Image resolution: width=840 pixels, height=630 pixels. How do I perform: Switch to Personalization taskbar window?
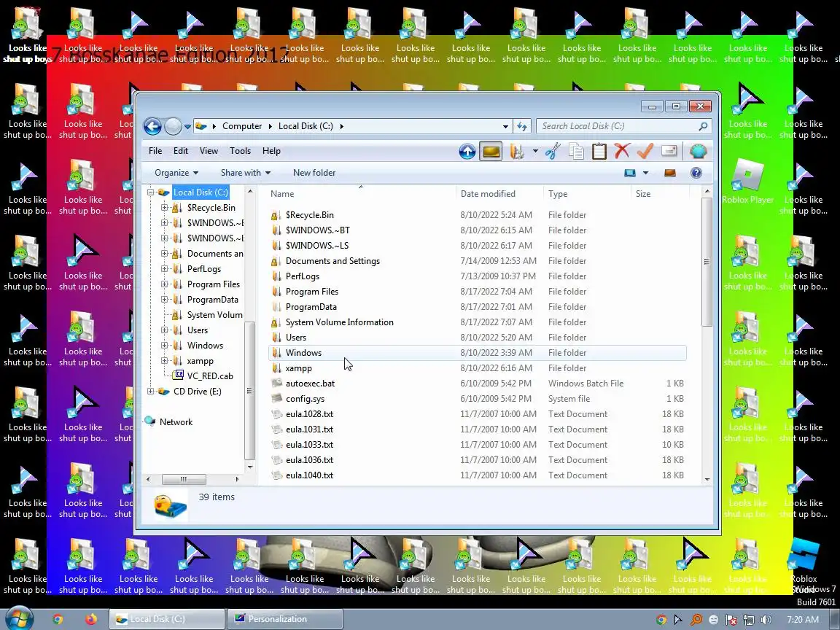tap(285, 619)
